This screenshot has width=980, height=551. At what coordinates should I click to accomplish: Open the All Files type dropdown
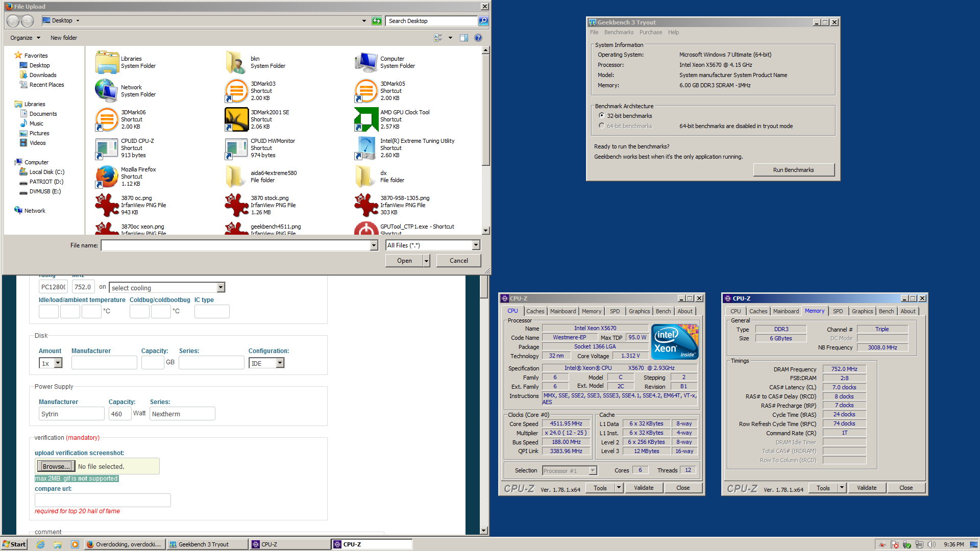[476, 245]
